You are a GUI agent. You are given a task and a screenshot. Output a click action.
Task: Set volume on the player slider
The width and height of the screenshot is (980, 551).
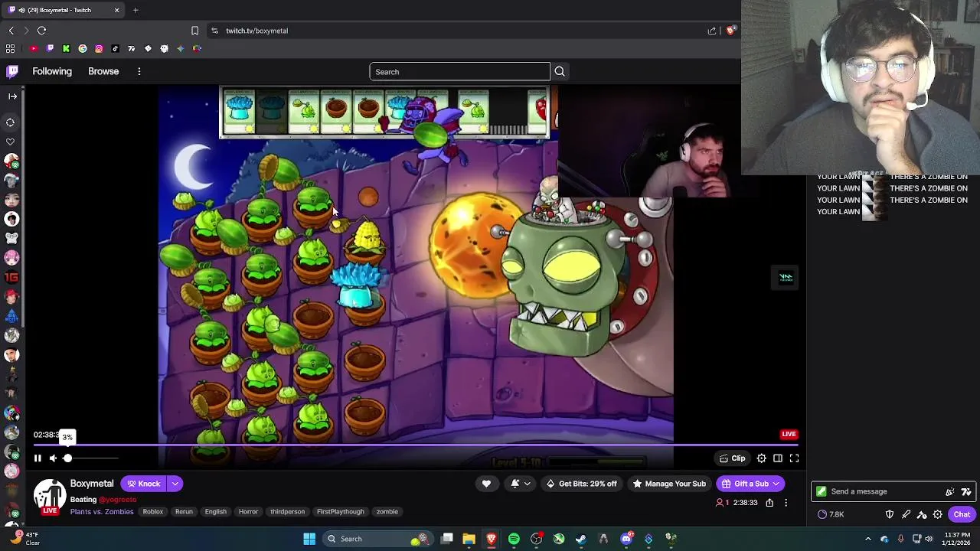pyautogui.click(x=90, y=458)
